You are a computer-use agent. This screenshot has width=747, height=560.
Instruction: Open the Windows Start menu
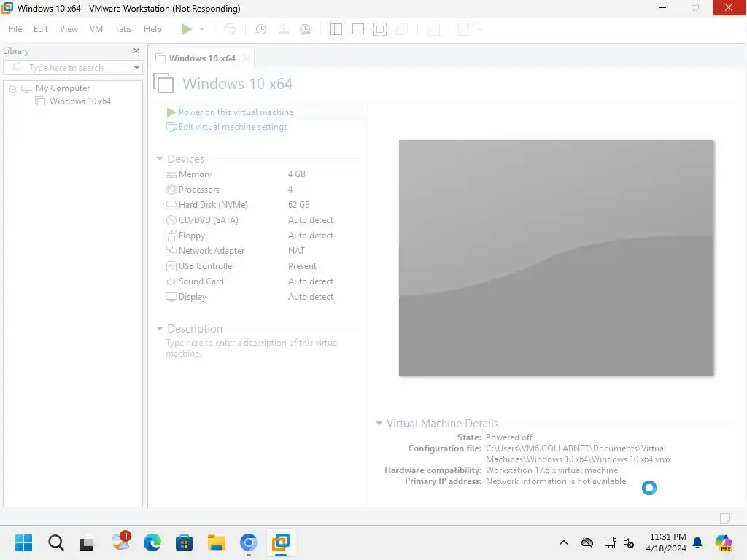[23, 542]
